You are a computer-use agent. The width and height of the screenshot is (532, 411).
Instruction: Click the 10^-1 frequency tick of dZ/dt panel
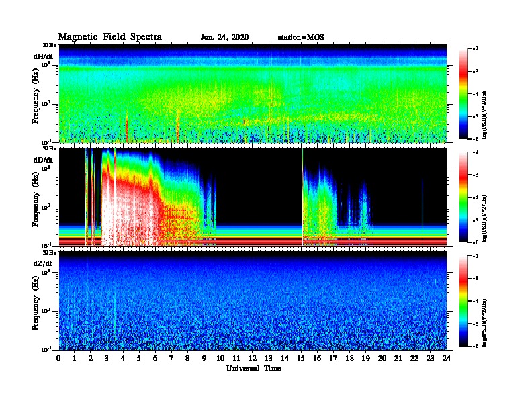(46, 350)
